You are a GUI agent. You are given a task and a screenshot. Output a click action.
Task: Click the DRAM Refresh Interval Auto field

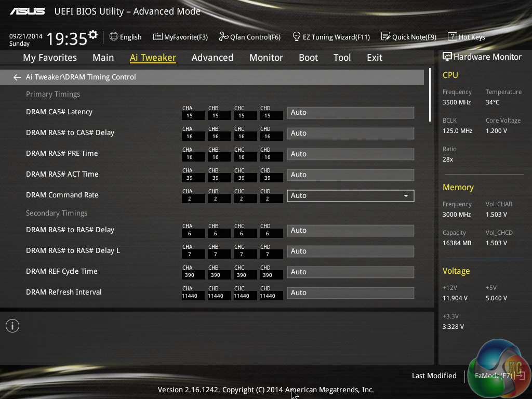coord(350,293)
